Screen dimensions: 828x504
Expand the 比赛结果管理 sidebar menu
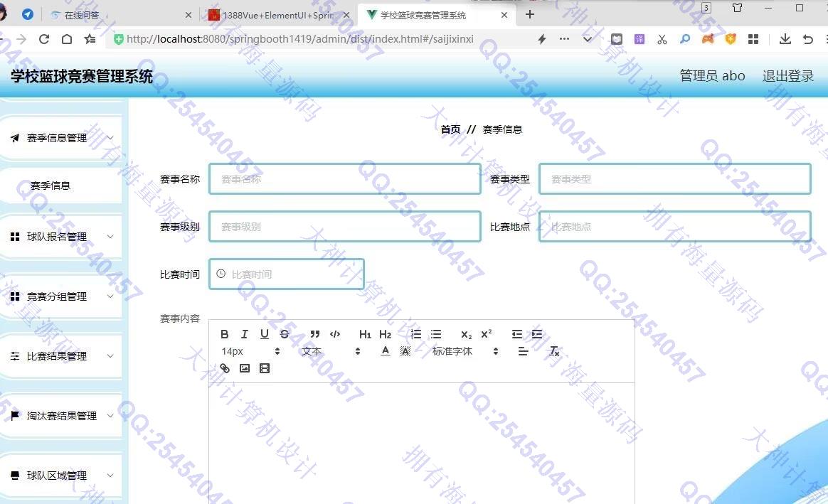point(62,356)
